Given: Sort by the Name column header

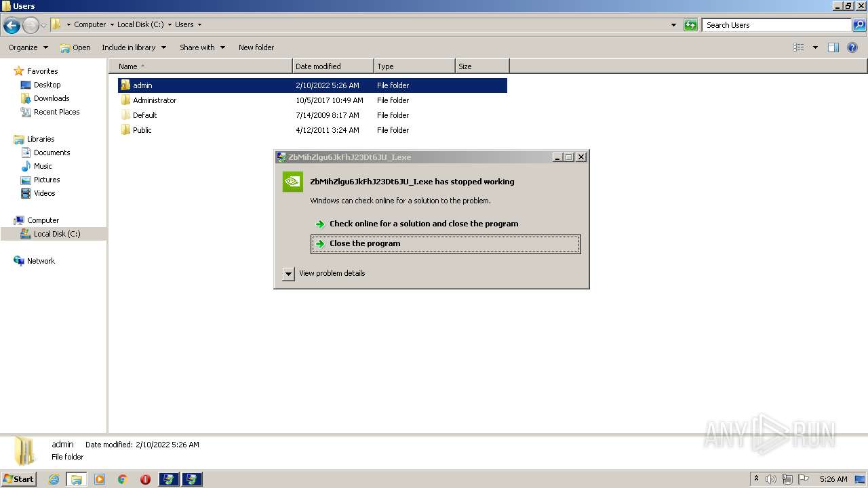Looking at the screenshot, I should coord(201,66).
